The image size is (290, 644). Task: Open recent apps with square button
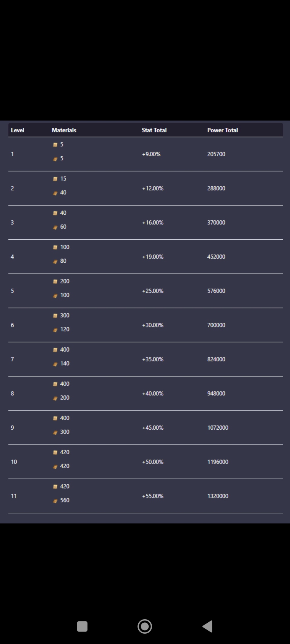coord(82,626)
